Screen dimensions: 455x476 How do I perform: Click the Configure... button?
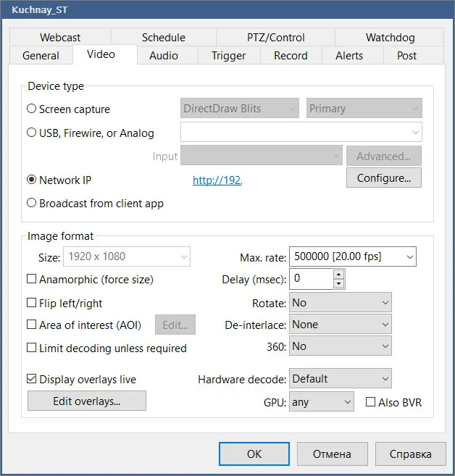pos(384,178)
